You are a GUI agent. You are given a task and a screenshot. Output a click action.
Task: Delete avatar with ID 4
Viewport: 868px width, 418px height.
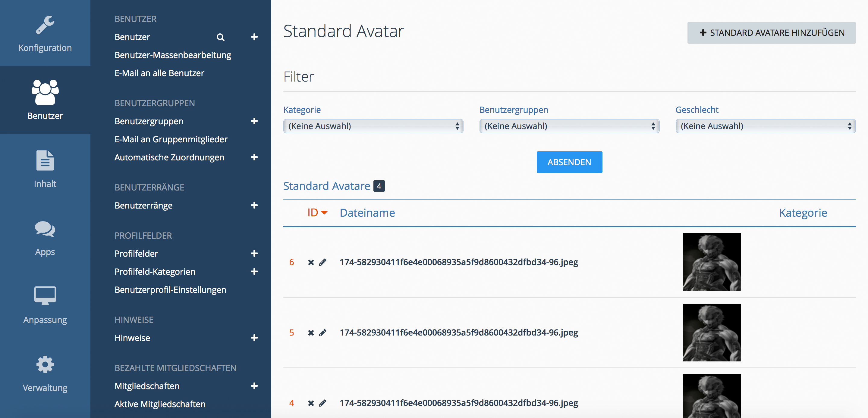pos(311,403)
